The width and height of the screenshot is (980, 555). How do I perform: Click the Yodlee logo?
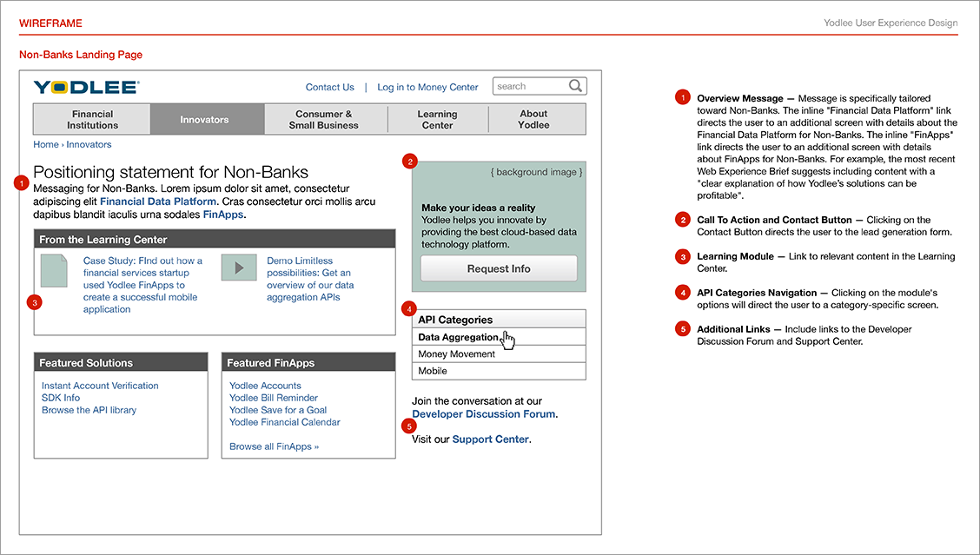pyautogui.click(x=86, y=87)
